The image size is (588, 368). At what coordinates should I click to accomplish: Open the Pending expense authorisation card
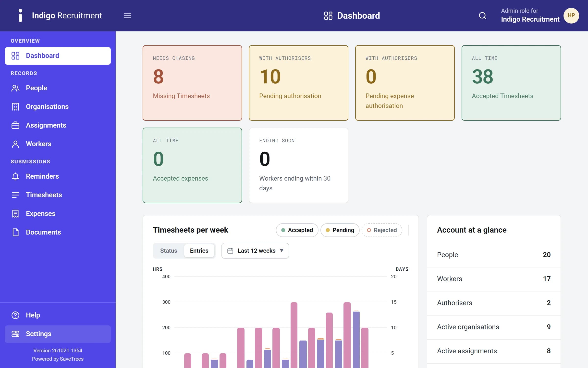[405, 83]
